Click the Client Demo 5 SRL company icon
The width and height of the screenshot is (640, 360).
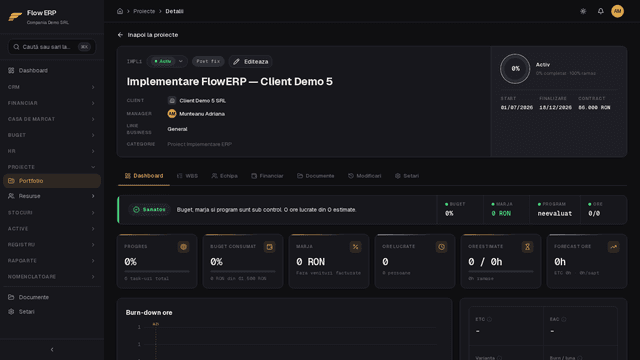pos(172,100)
